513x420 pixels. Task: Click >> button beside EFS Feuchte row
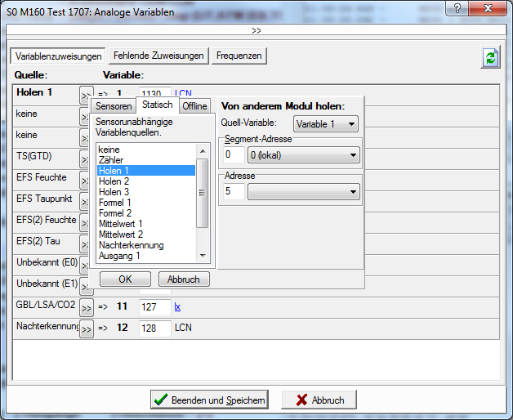click(x=85, y=181)
